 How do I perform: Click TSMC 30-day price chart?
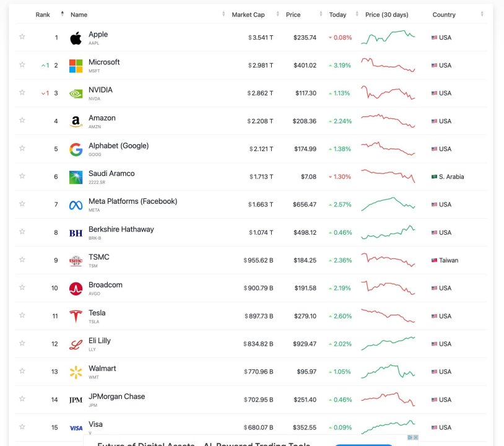[x=388, y=260]
